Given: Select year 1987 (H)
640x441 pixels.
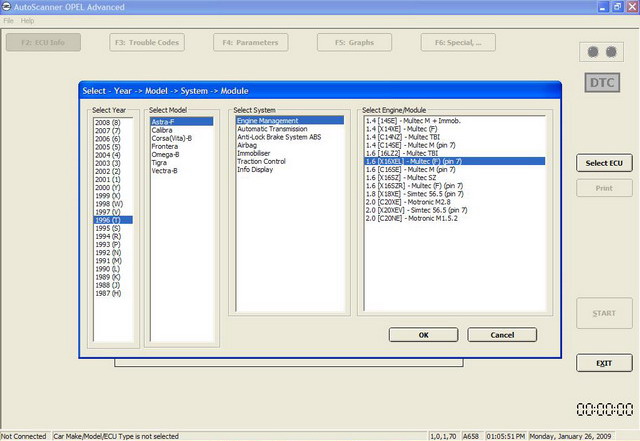Looking at the screenshot, I should coord(113,293).
